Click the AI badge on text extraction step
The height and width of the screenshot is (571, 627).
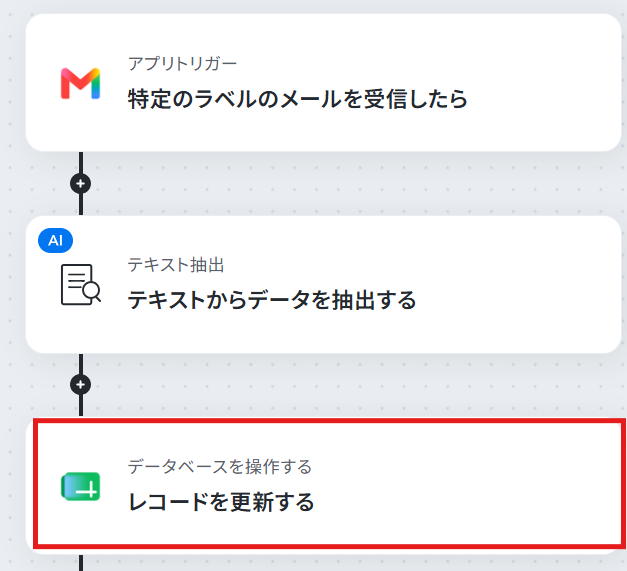click(56, 241)
